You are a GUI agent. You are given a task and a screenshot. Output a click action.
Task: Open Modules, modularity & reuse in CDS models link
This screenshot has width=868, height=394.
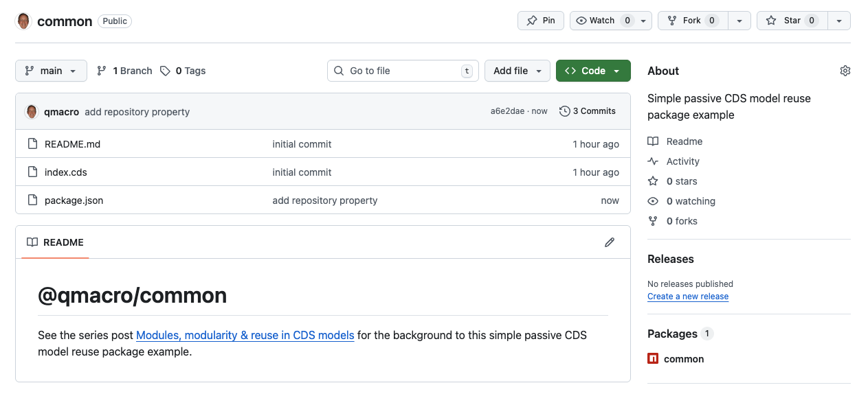(245, 336)
